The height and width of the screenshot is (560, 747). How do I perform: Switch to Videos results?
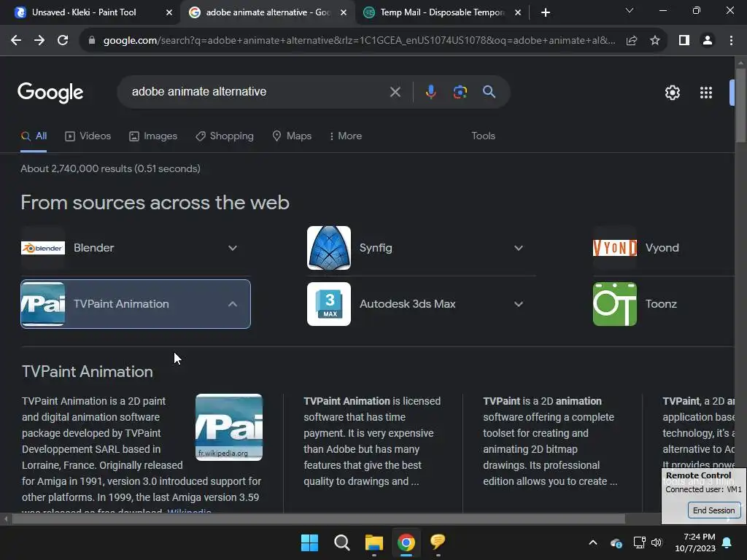coord(88,136)
